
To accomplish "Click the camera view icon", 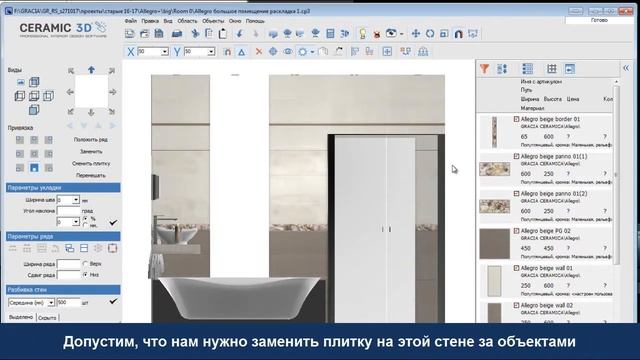I will pos(391,33).
